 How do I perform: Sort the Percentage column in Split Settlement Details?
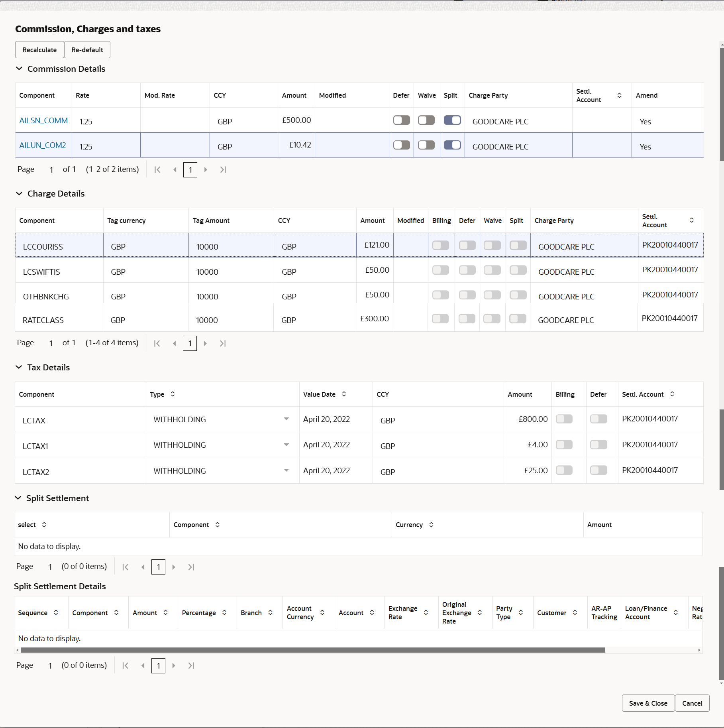(x=224, y=613)
